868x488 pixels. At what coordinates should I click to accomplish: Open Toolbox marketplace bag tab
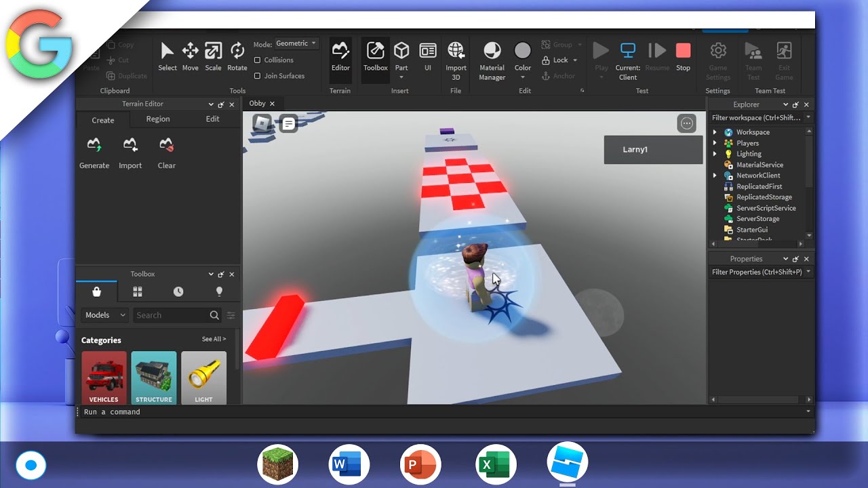click(x=97, y=291)
